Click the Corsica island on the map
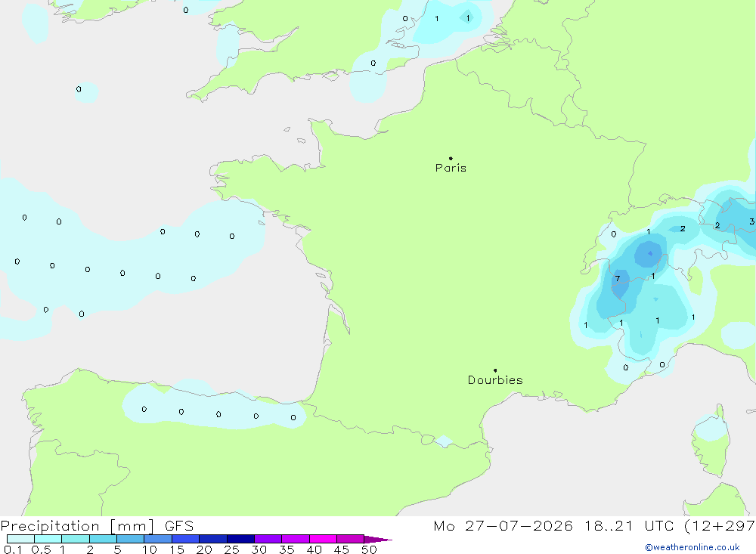 click(x=711, y=441)
